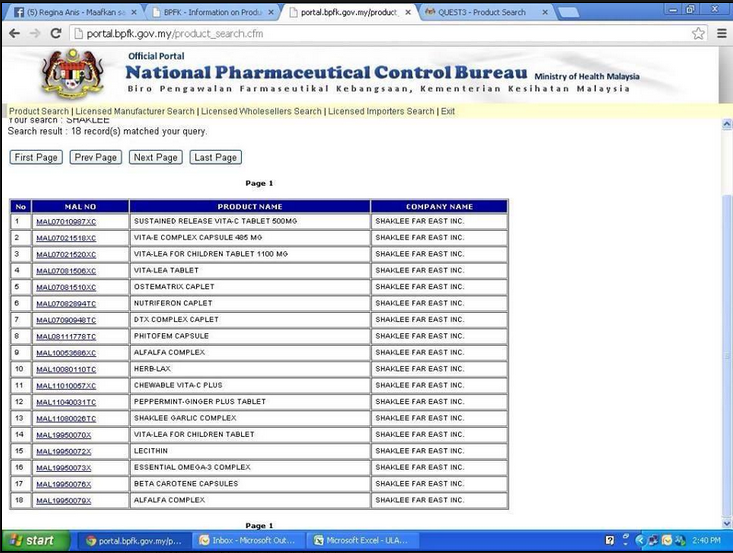Click the question-mark help icon in the taskbar
This screenshot has height=553, width=733.
(610, 541)
